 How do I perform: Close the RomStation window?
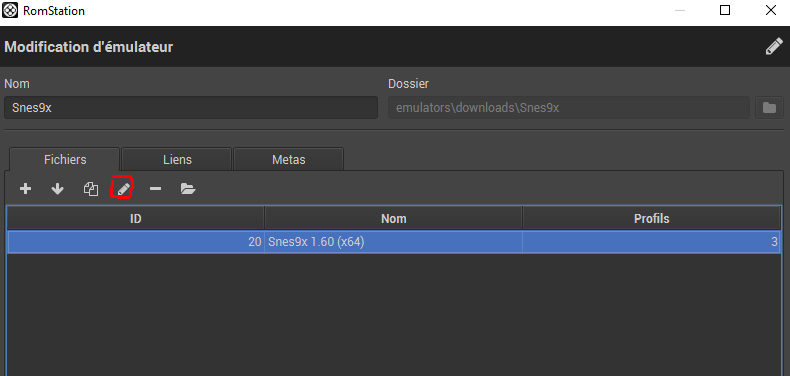coord(770,10)
